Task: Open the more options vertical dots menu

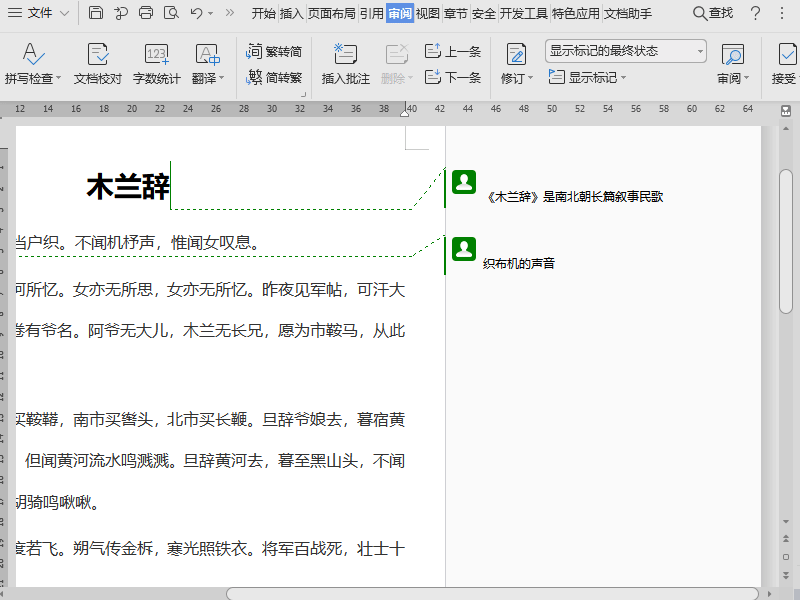Action: click(782, 13)
